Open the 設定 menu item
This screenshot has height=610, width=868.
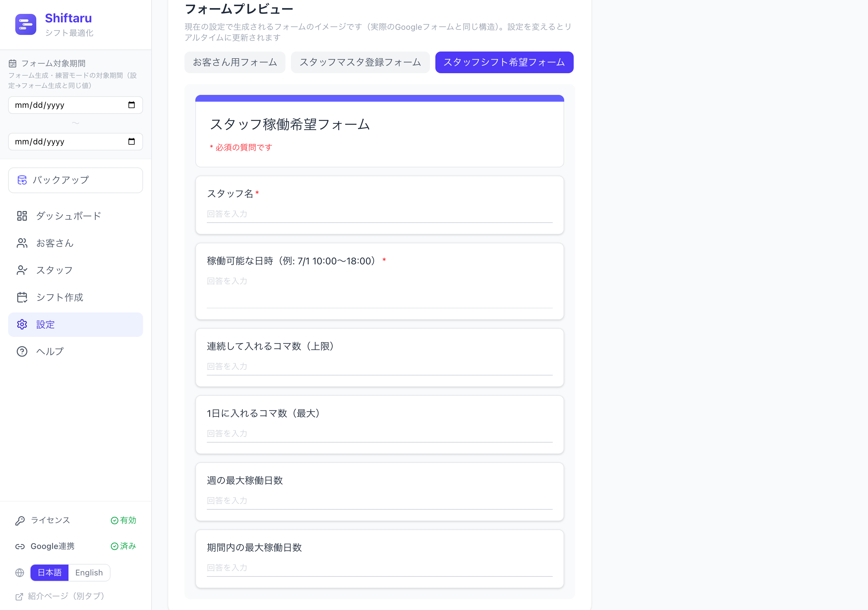76,325
